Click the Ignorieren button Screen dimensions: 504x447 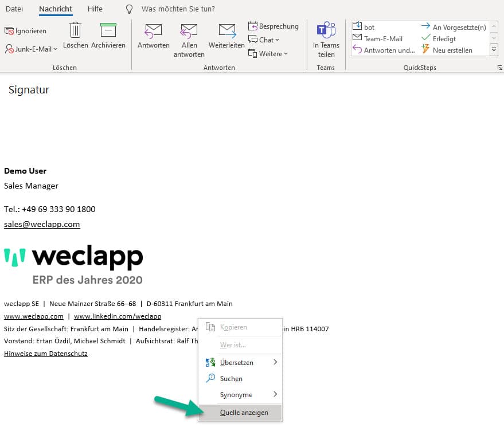point(26,31)
